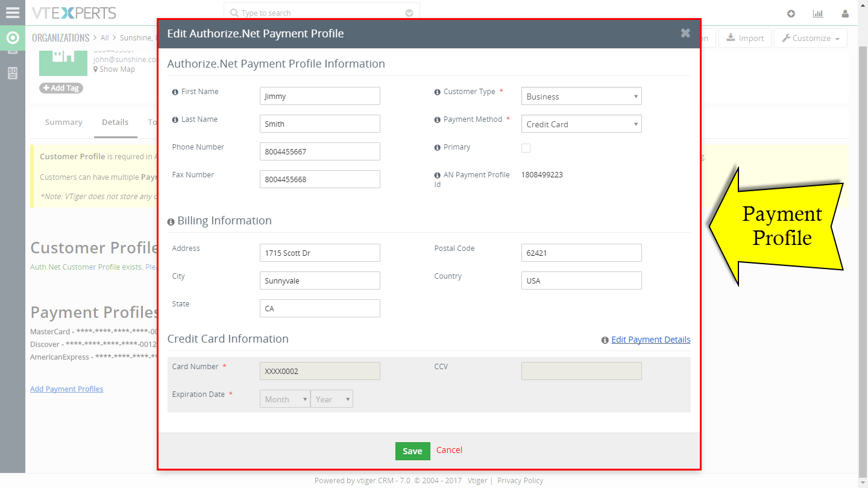This screenshot has width=868, height=488.
Task: Click the Organizations target icon in sidebar
Action: 12,37
